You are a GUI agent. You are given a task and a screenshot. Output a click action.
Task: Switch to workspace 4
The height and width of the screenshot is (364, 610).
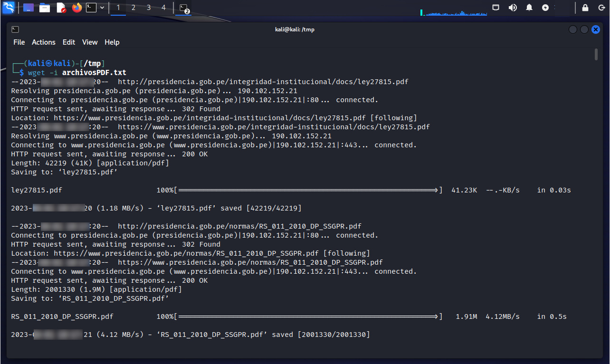(x=163, y=8)
